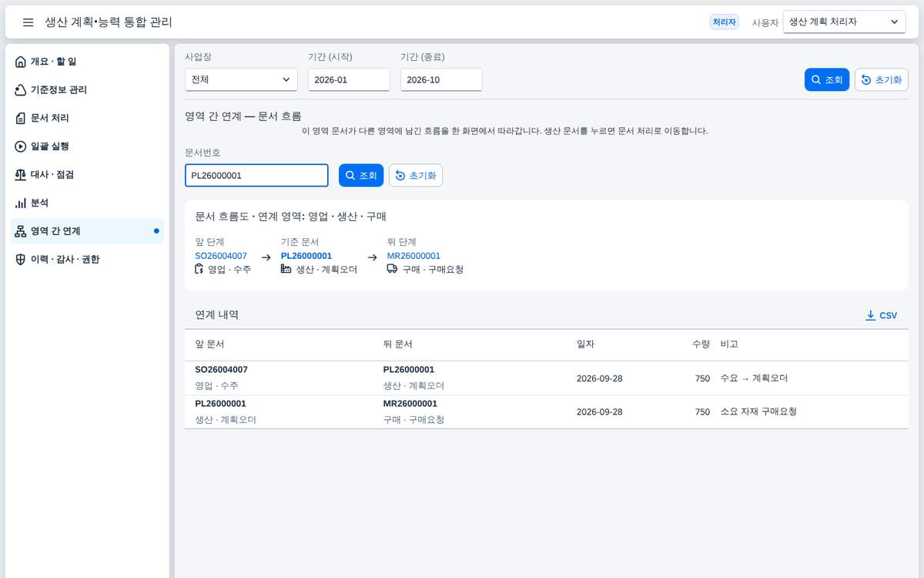Click the 기간 (시작) field 2026-01
The image size is (924, 578).
coord(349,79)
